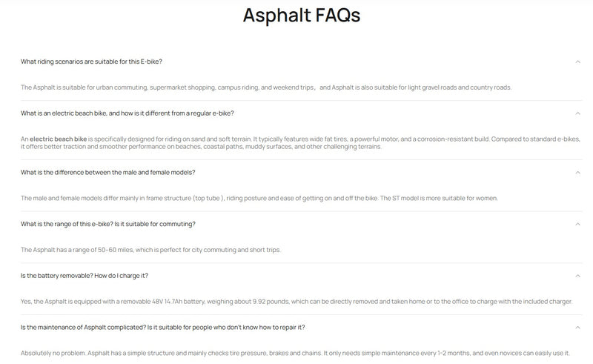Collapse chevron for male and female models question
Screen dimensions: 593x364
coord(578,172)
